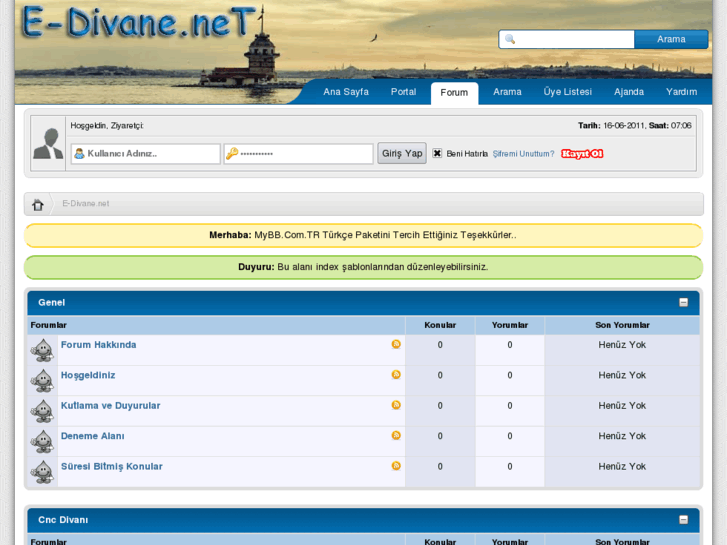Click the blue Arama search button
The image size is (727, 545).
(671, 39)
